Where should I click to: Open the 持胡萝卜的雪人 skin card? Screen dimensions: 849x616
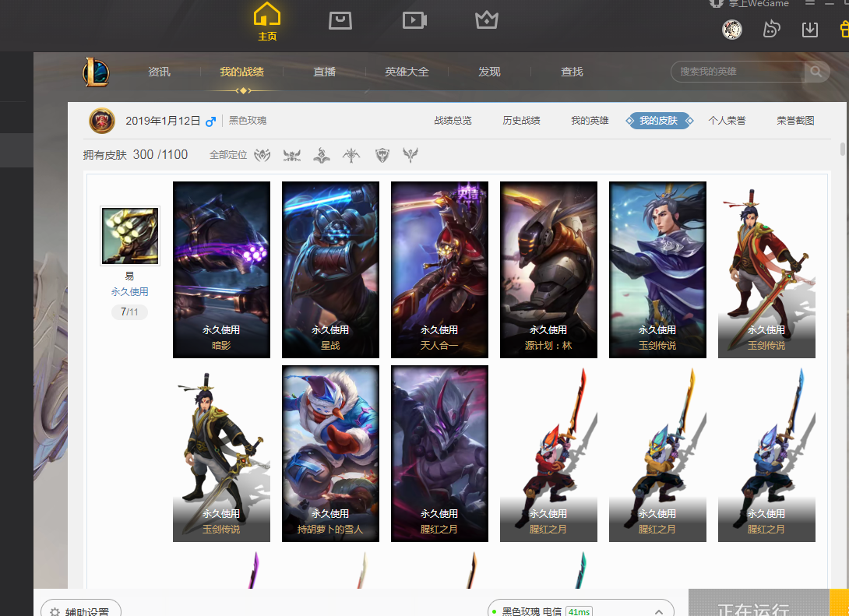click(x=330, y=453)
